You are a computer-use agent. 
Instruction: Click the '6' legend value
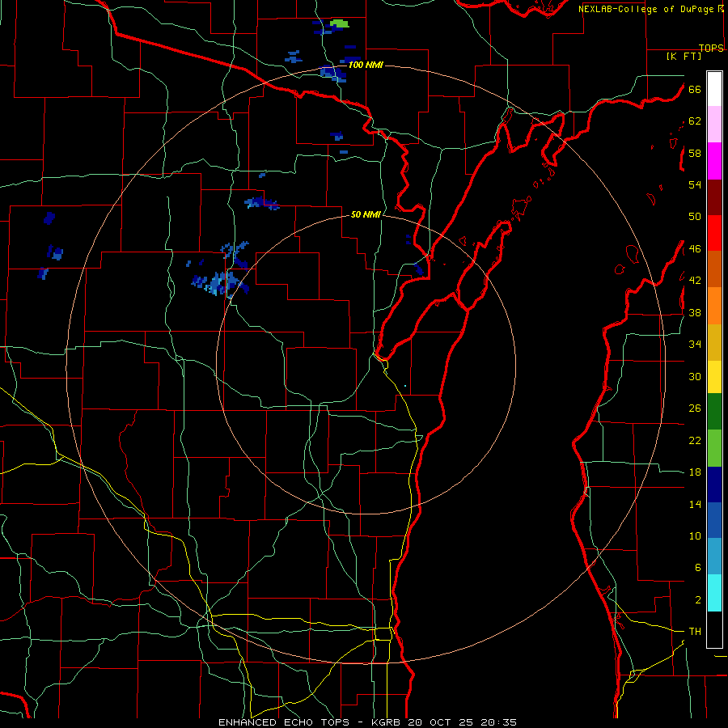698,568
